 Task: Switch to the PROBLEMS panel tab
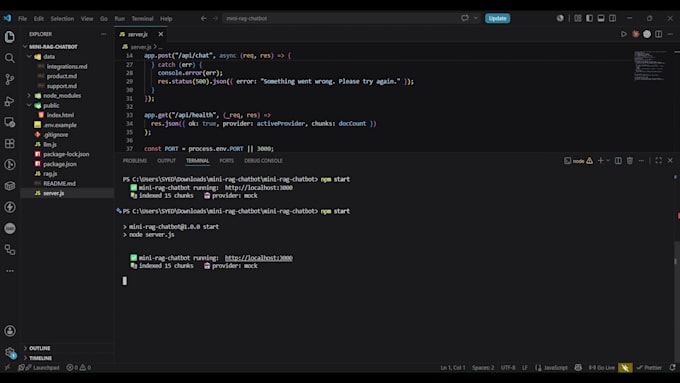tap(135, 160)
